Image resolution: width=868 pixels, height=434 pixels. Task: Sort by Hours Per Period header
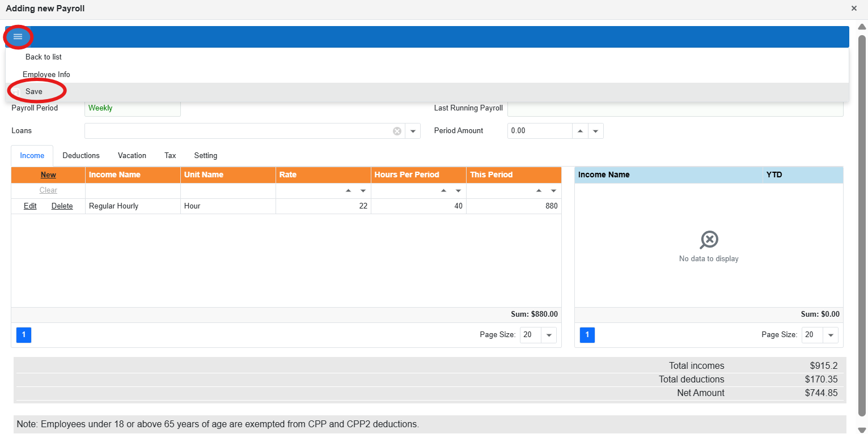[418, 175]
